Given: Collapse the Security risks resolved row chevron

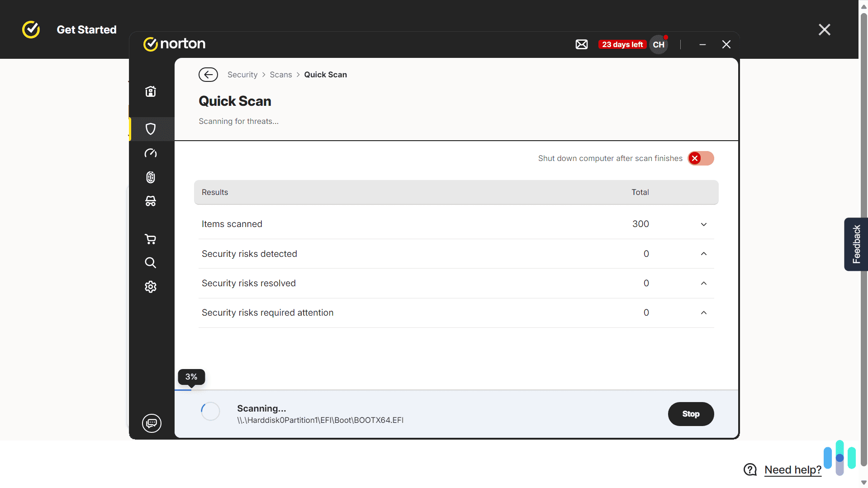Looking at the screenshot, I should point(704,283).
